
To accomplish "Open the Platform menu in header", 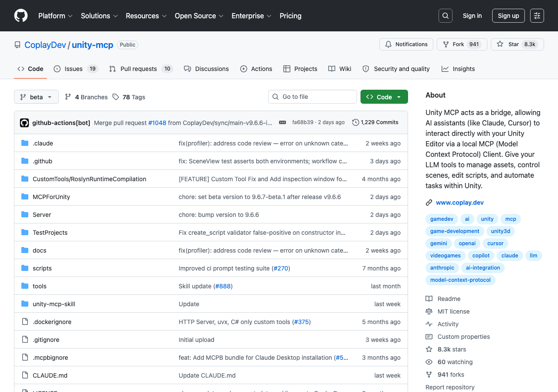I will click(55, 16).
